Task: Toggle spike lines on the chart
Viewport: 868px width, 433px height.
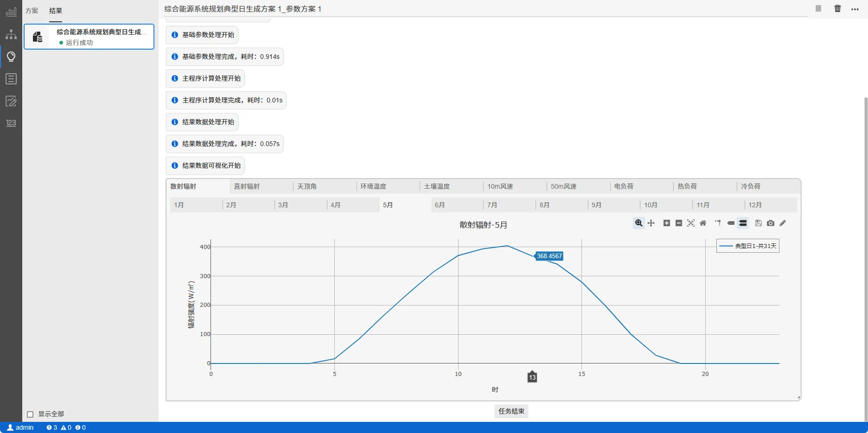Action: point(718,223)
